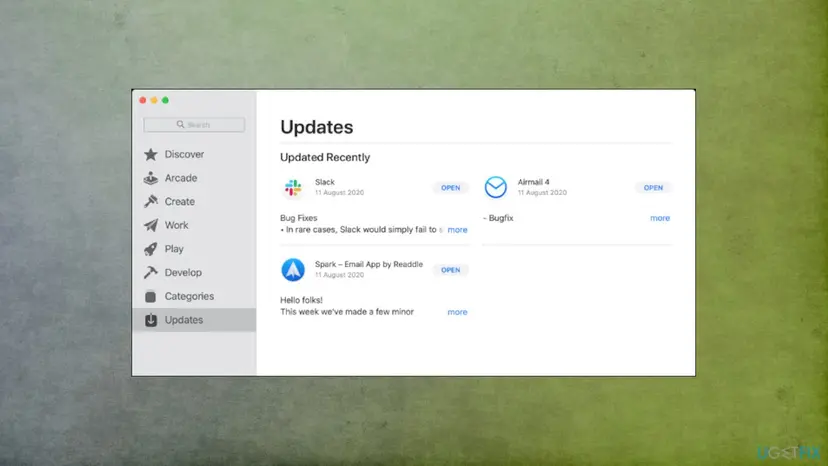The image size is (828, 466).
Task: Expand Spark release notes with more
Action: point(457,312)
